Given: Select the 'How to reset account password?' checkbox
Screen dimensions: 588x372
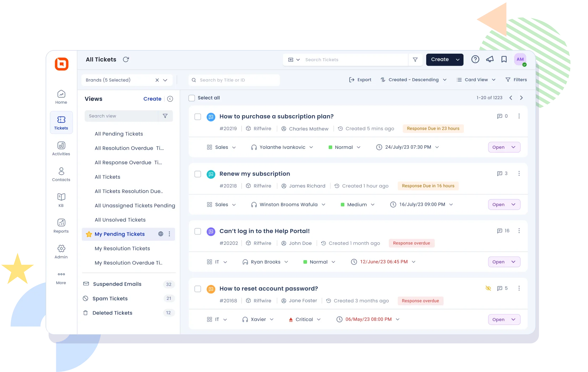Looking at the screenshot, I should 198,289.
